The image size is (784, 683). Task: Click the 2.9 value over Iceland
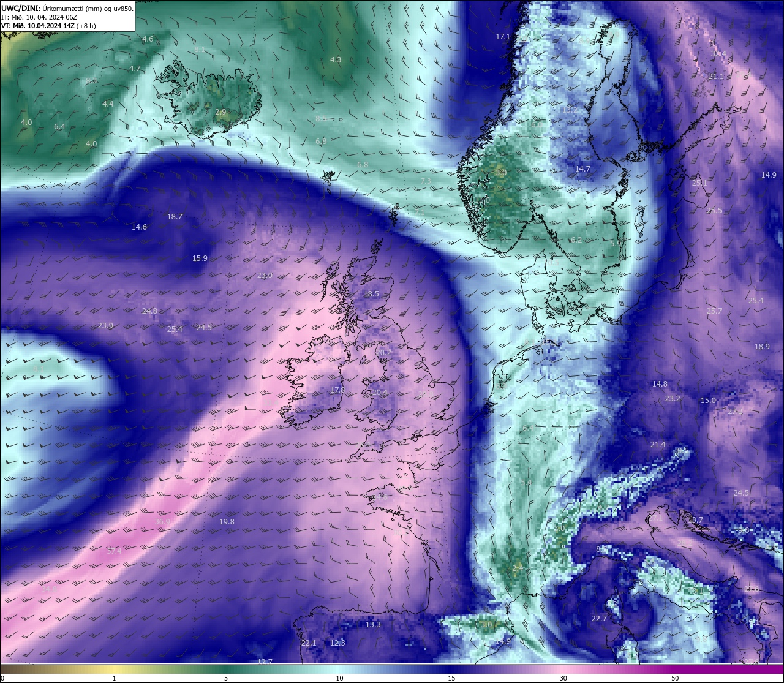pyautogui.click(x=221, y=112)
